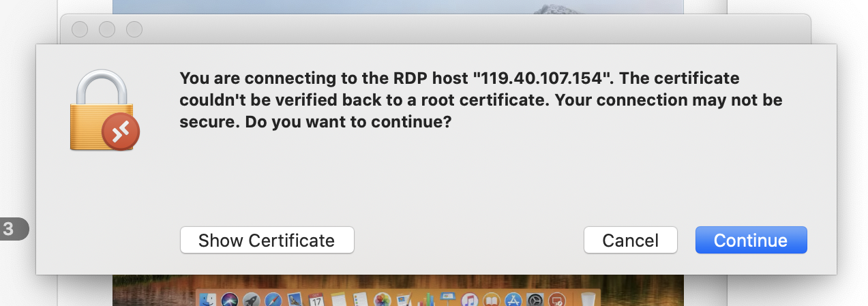Open Notes icon in dock

tap(338, 300)
